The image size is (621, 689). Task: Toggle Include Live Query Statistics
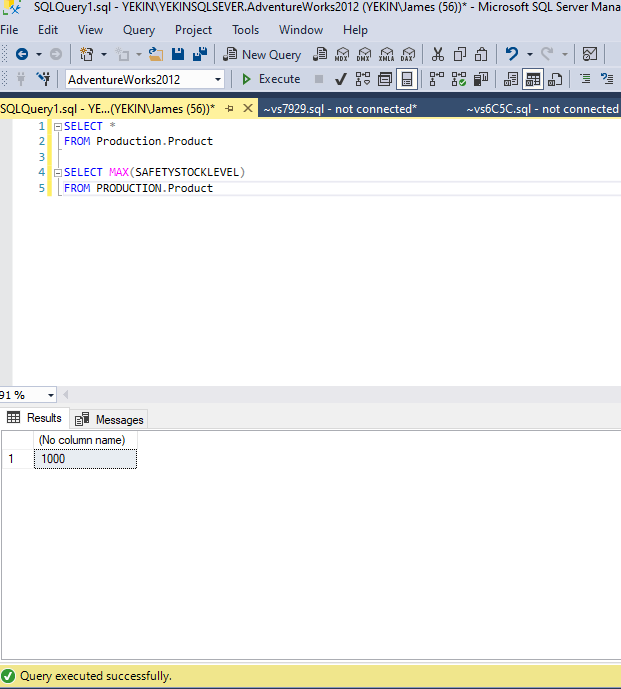[459, 80]
